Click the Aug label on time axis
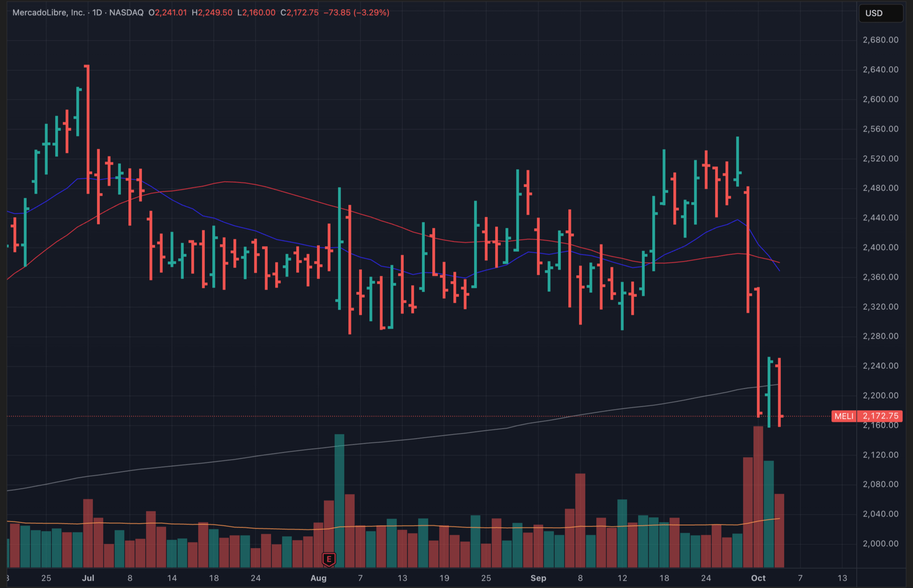Screen dimensions: 913x588 (x=318, y=578)
